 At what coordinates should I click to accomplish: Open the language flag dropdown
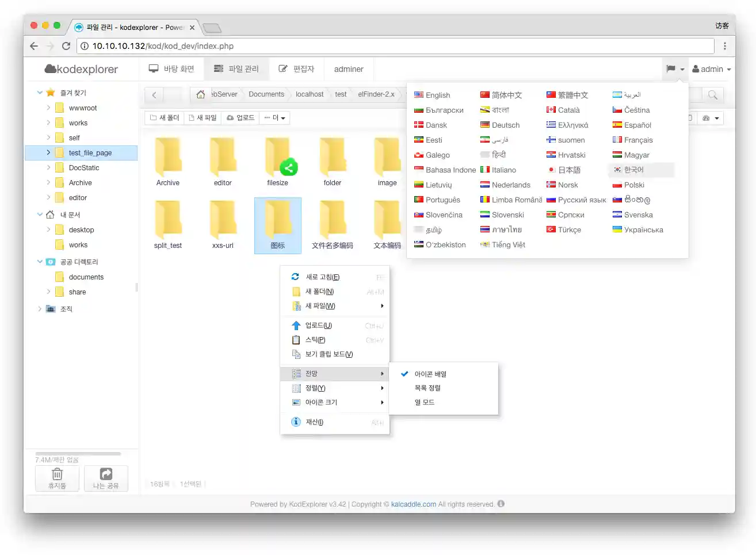(675, 69)
